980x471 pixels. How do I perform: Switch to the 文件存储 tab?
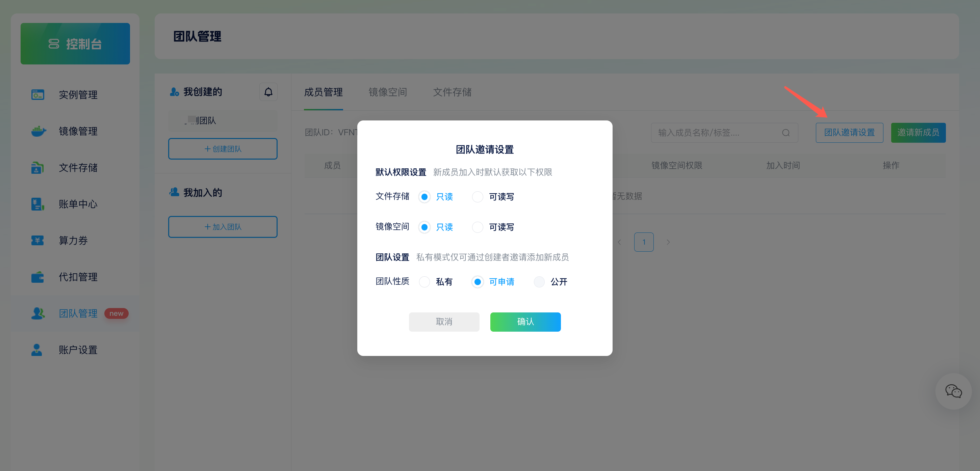point(452,92)
